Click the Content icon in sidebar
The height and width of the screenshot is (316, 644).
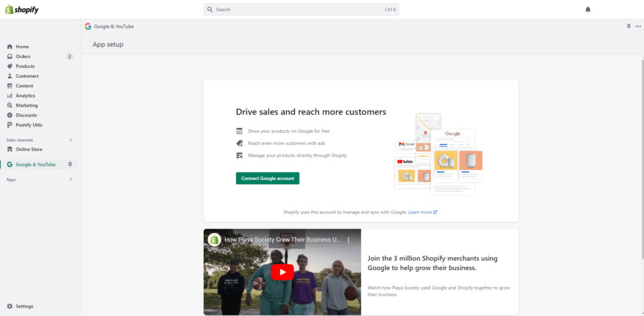(10, 86)
